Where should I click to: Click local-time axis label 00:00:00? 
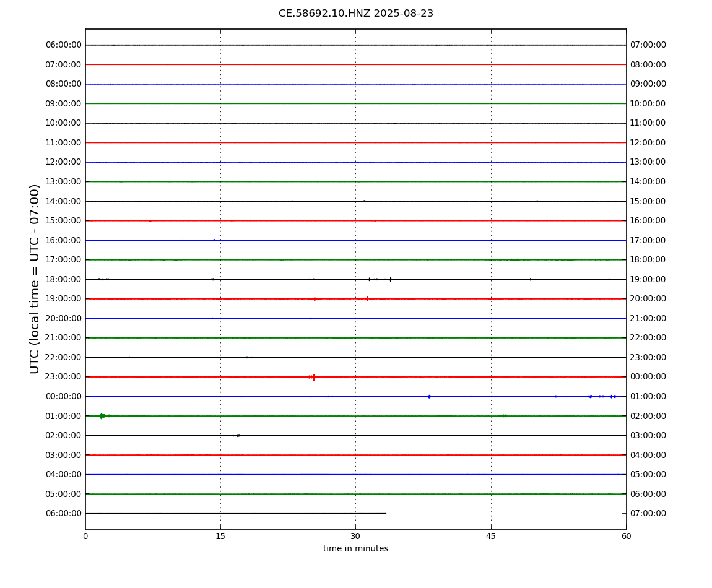[648, 377]
